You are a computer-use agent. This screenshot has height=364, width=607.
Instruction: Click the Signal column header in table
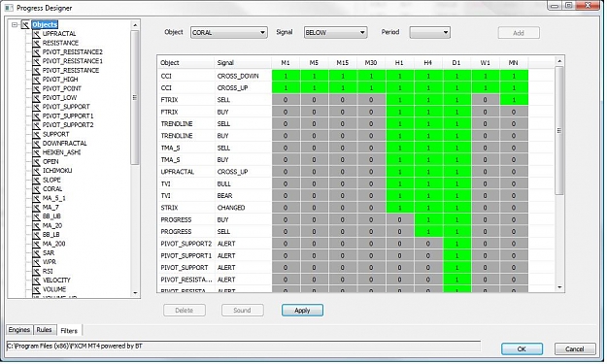(x=243, y=63)
